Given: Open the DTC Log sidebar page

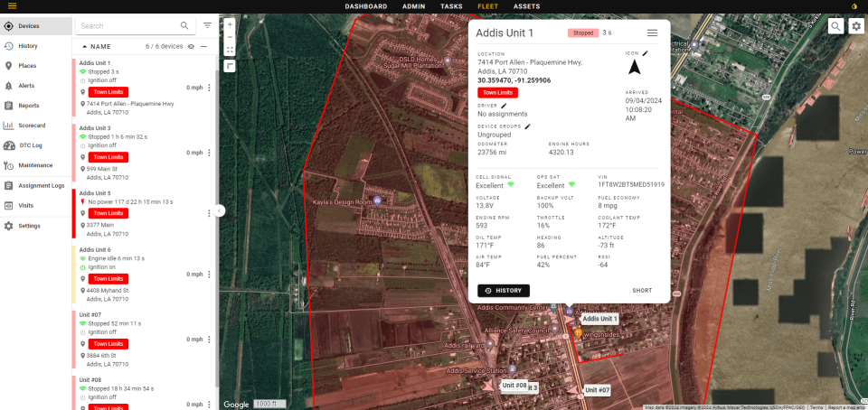Looking at the screenshot, I should pyautogui.click(x=30, y=145).
